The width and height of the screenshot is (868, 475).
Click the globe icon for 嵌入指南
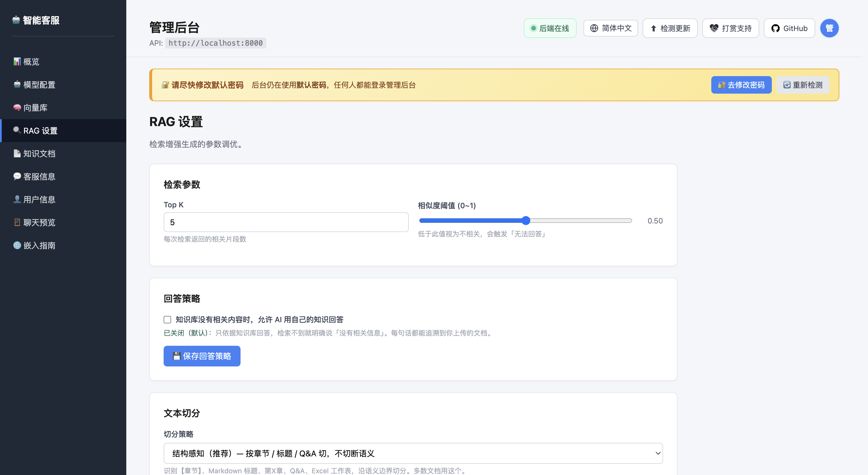point(17,245)
